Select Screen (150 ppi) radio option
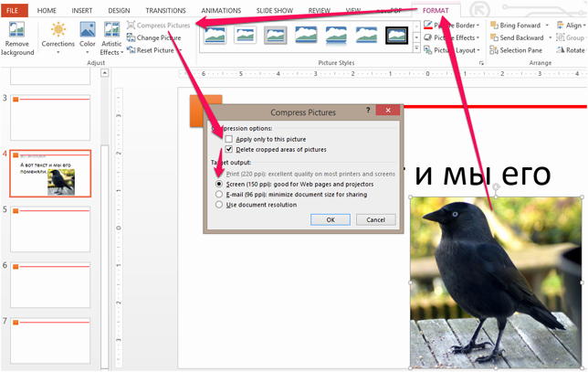Viewport: 588px width, 372px height. pyautogui.click(x=219, y=184)
